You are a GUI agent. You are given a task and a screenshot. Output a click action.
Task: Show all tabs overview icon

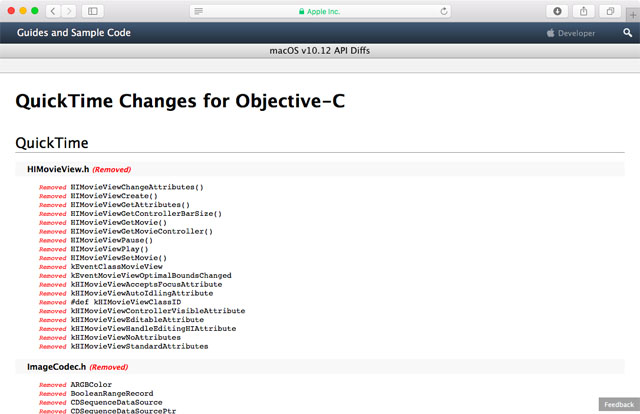pyautogui.click(x=610, y=11)
